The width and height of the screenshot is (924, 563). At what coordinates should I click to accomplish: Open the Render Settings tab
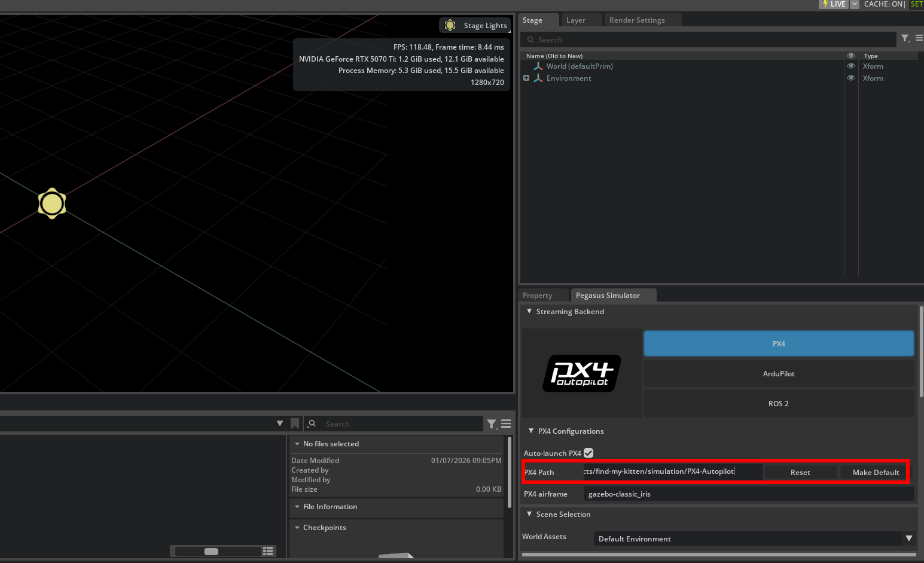point(636,19)
